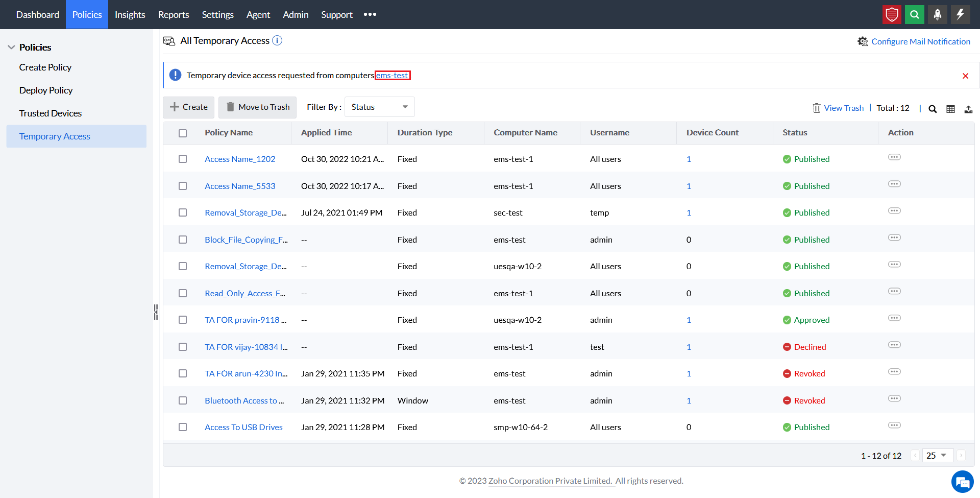
Task: Toggle the select-all checkbox in table header
Action: [183, 133]
